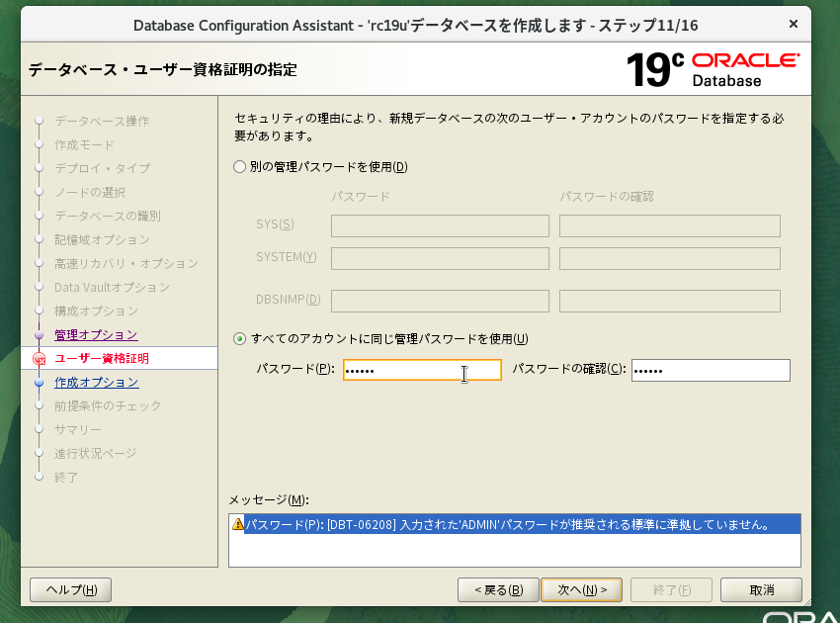The width and height of the screenshot is (840, 623).
Task: Click the デプロイ・タイプ step label
Action: point(103,168)
